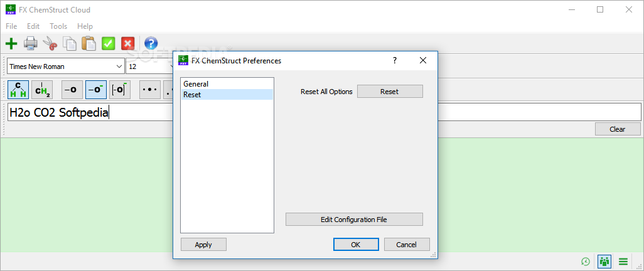Open the File menu
This screenshot has width=644, height=271.
[11, 26]
